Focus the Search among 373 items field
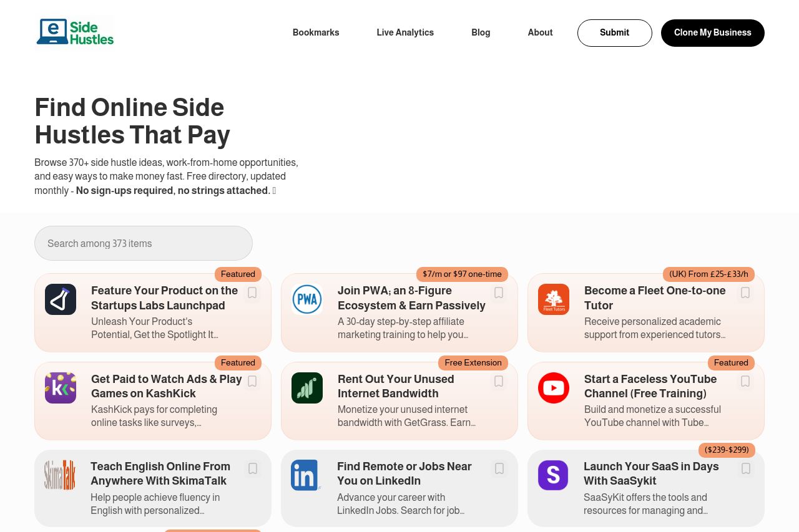799x532 pixels. click(x=144, y=243)
